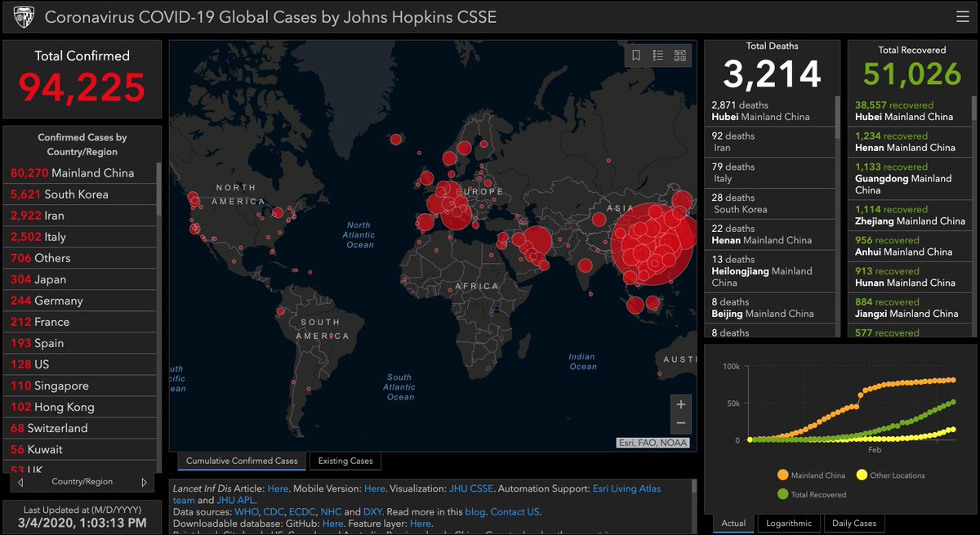Viewport: 980px width, 535px height.
Task: Open the map legend list icon
Action: click(658, 56)
